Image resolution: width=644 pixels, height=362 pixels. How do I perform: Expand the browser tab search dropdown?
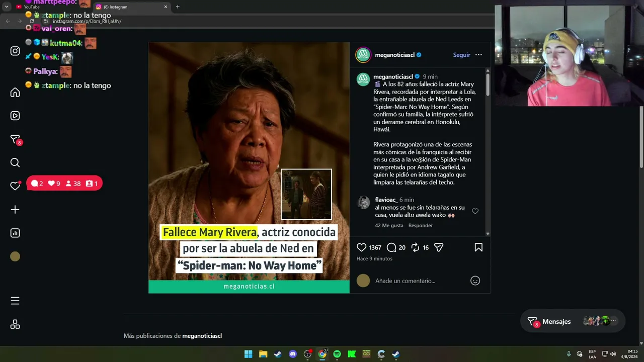coord(7,7)
